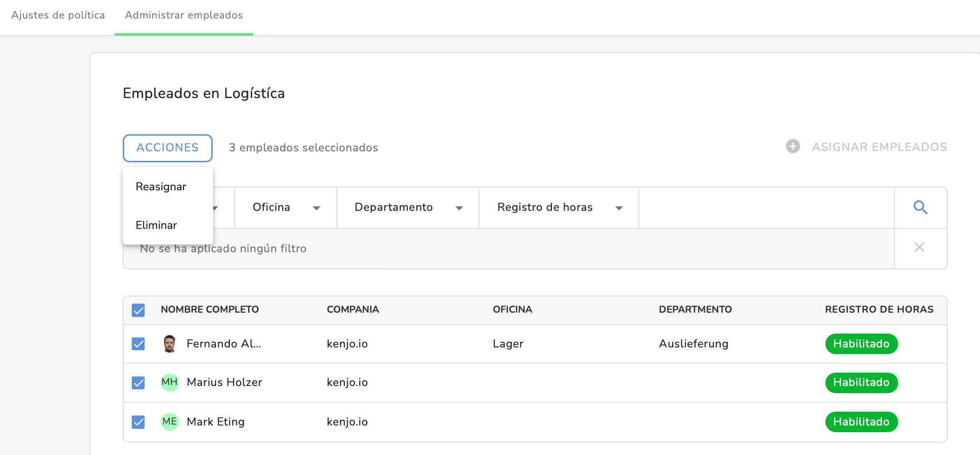Uncheck the select-all header checkbox
980x455 pixels.
(138, 310)
